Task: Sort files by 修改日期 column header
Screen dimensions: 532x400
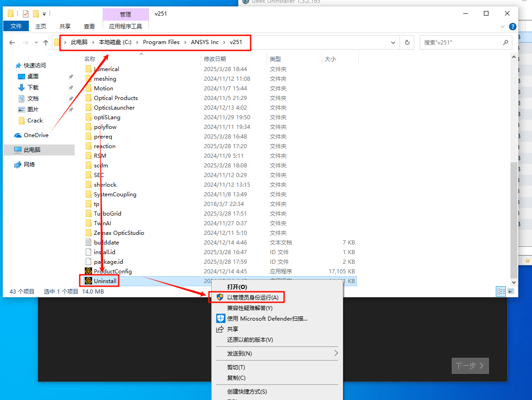Action: (x=215, y=59)
